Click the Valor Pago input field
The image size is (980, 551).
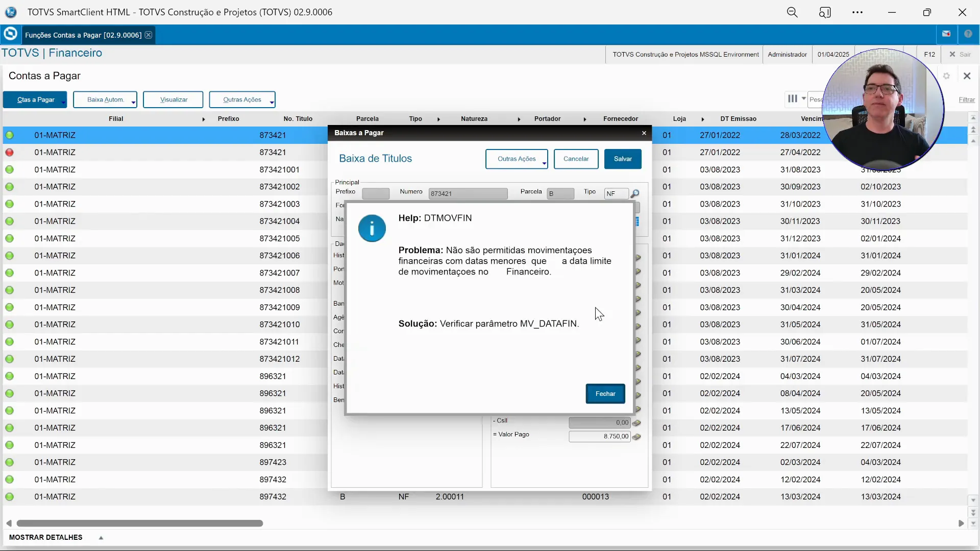599,437
